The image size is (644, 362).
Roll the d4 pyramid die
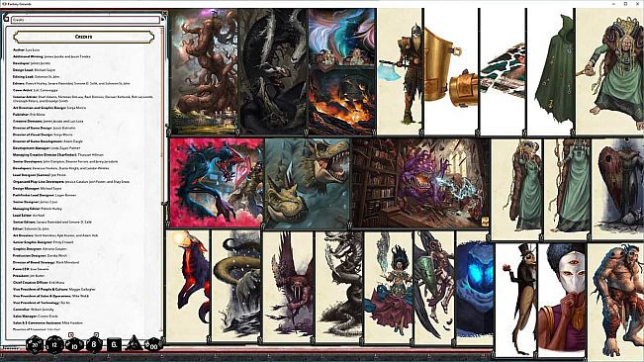coord(134,343)
